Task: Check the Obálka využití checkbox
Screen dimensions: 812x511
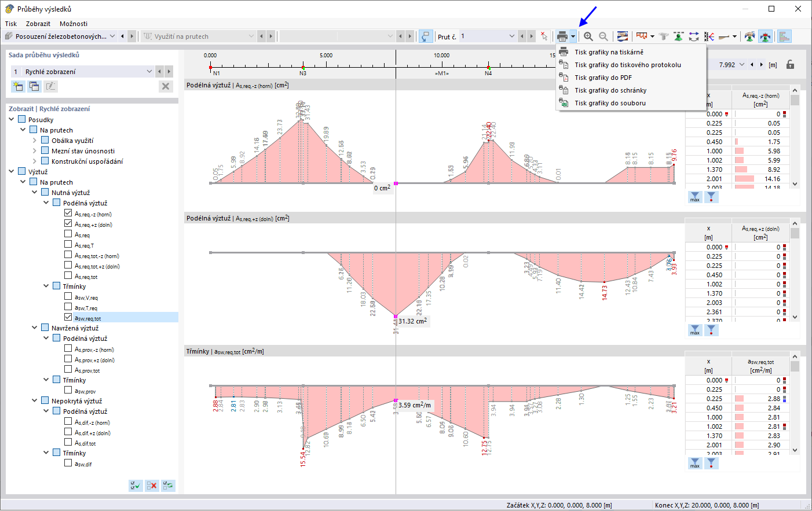Action: [x=45, y=141]
